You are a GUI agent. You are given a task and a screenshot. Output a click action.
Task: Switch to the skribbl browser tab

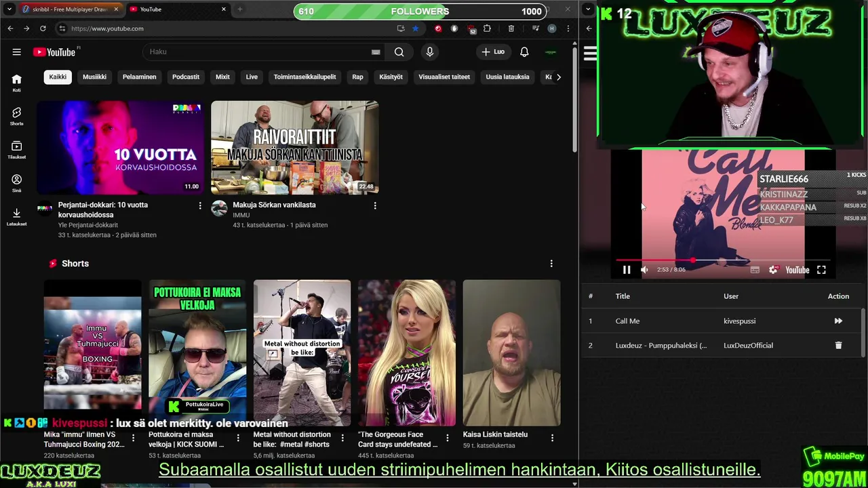[x=69, y=9]
